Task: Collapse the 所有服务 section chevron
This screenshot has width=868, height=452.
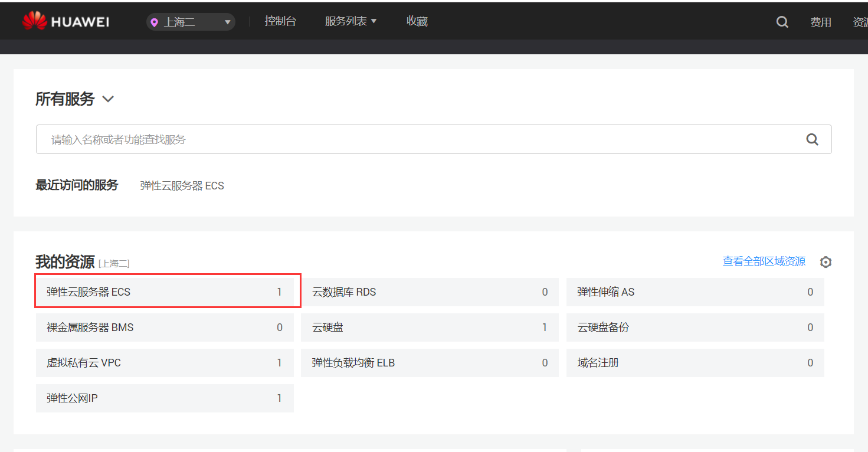Action: [x=108, y=99]
